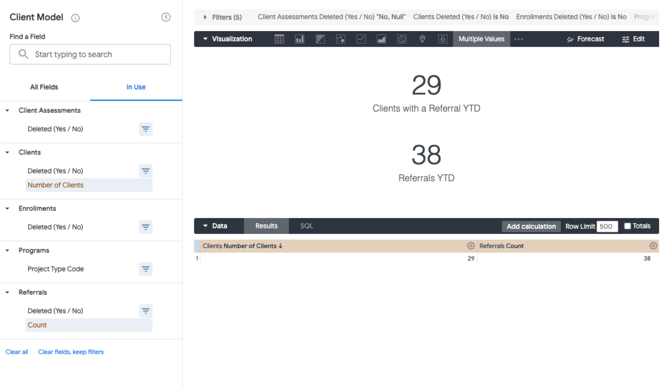Collapse the Data section
Viewport: 670px width, 387px height.
205,226
